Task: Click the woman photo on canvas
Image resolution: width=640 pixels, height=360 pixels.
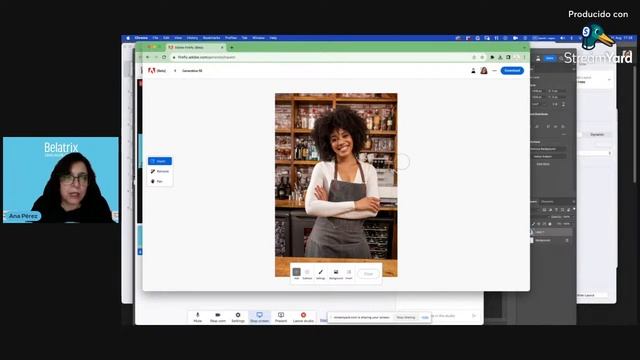Action: tap(336, 184)
